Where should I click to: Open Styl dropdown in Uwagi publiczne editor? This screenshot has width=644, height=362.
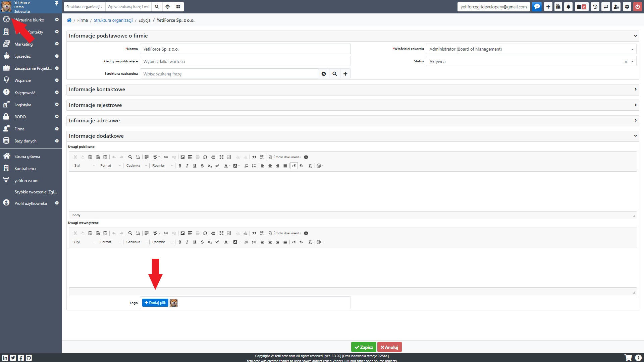tap(84, 166)
